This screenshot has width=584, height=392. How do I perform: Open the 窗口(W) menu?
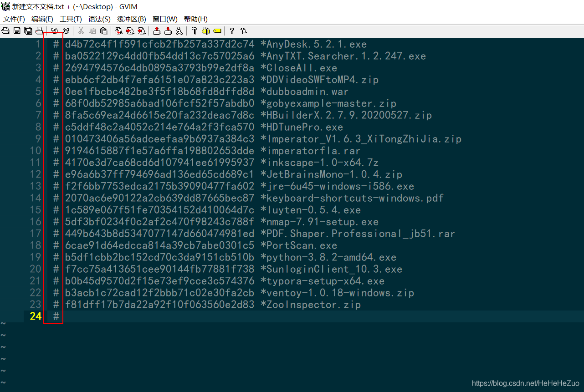(x=165, y=19)
